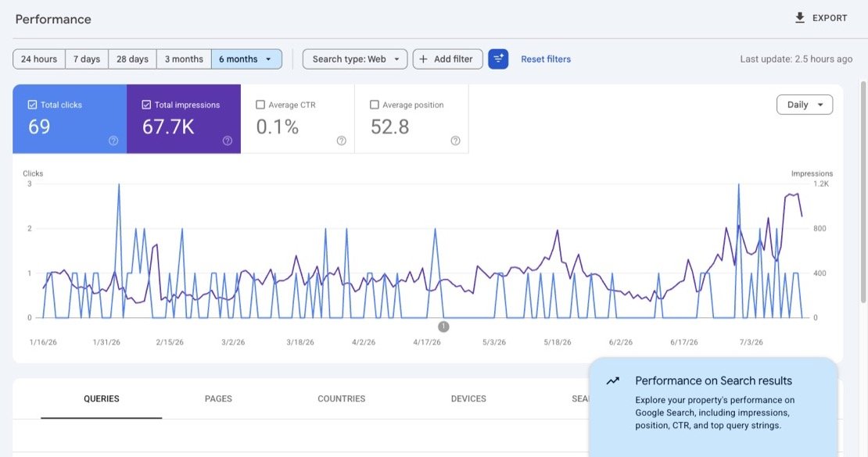Open the blue filter options icon

click(x=498, y=59)
